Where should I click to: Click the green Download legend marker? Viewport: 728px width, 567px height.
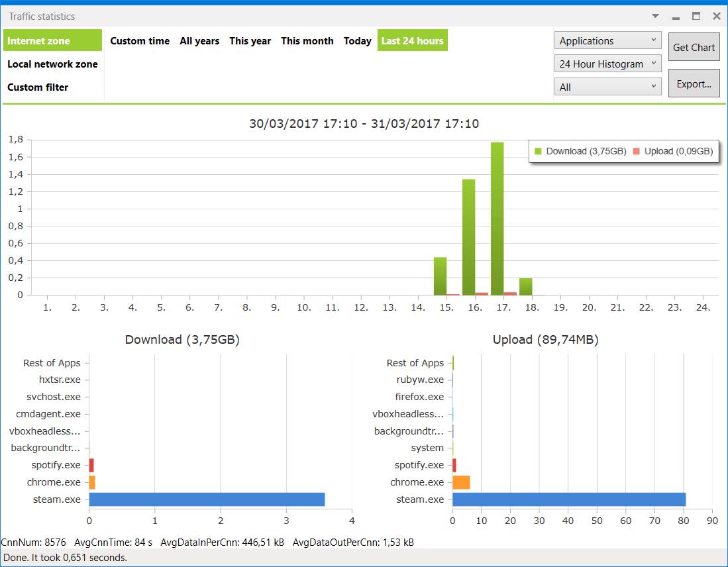pos(538,152)
